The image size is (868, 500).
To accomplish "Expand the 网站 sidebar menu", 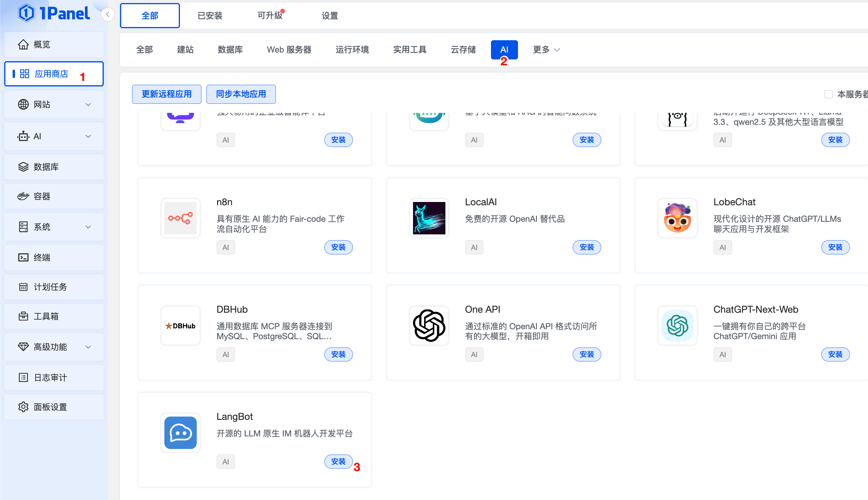I will [x=54, y=104].
